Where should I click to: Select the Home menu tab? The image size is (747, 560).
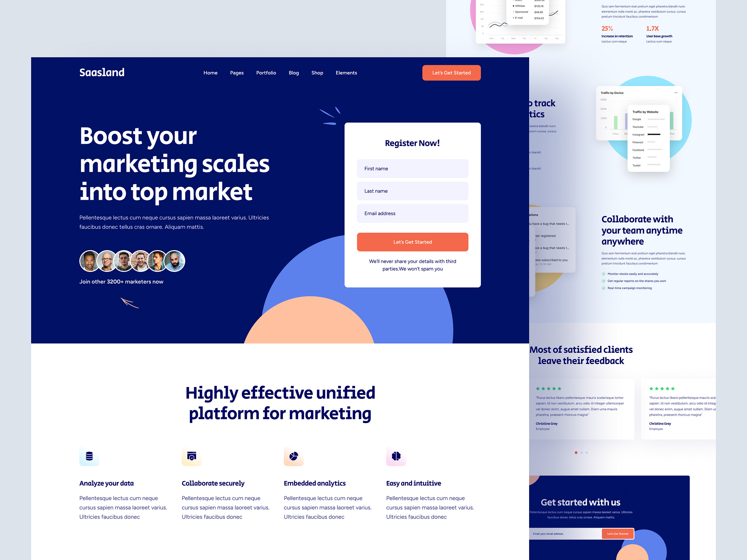(x=210, y=73)
